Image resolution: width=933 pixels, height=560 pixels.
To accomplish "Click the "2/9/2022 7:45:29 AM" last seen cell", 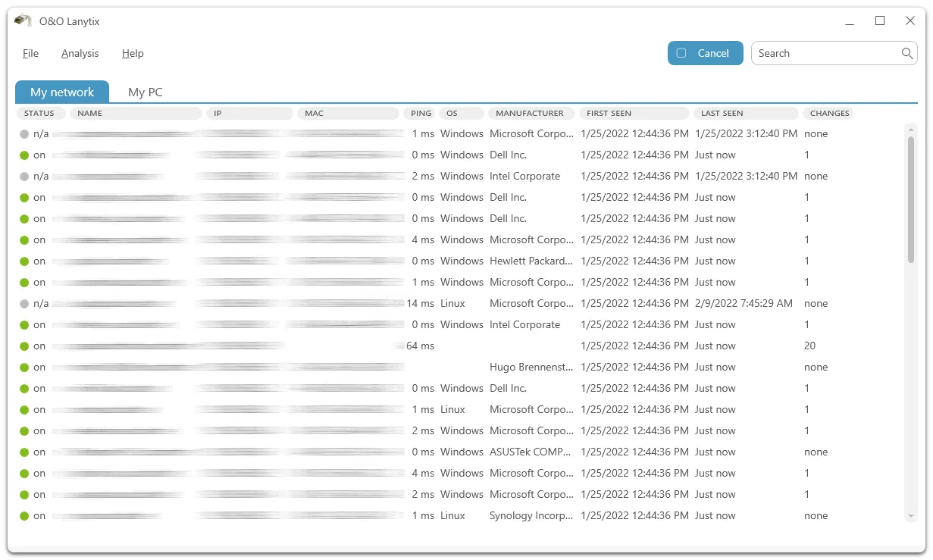I will click(744, 304).
